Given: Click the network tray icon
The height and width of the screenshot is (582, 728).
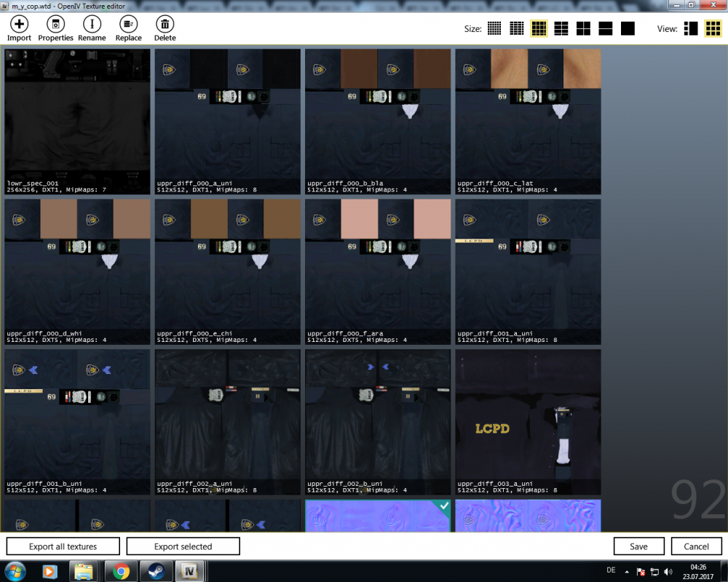Looking at the screenshot, I should 654,572.
